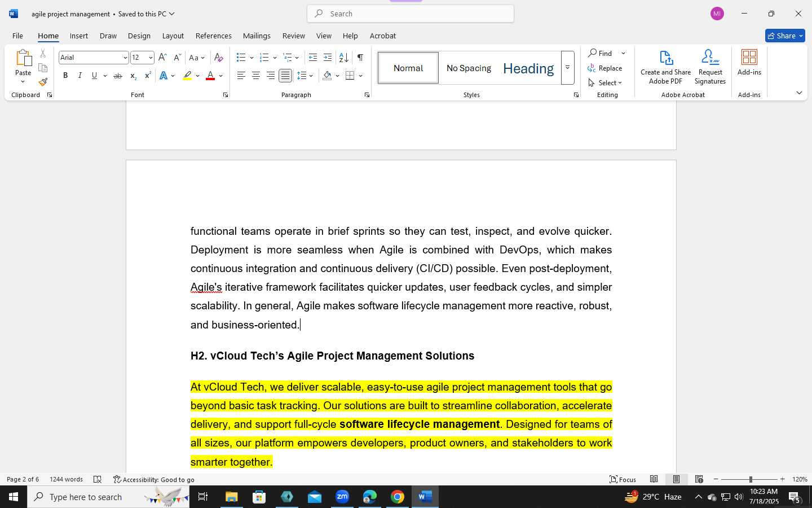Open the Add-ins button

pos(749,63)
